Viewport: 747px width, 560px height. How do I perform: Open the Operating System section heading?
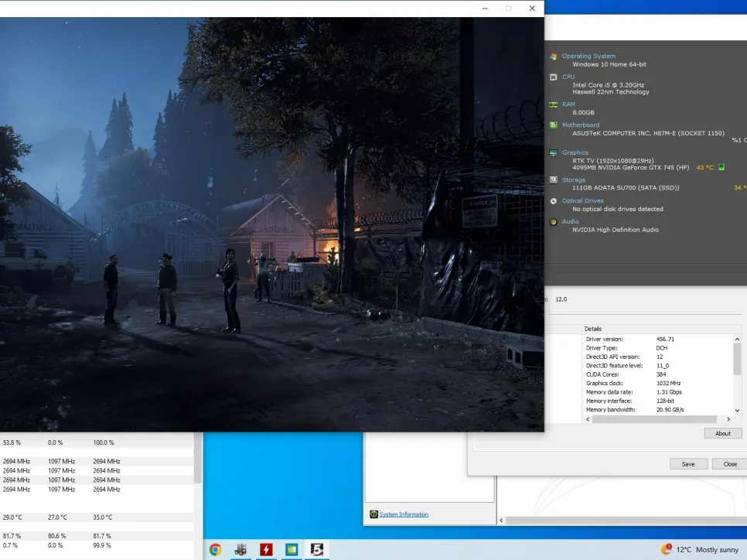588,56
